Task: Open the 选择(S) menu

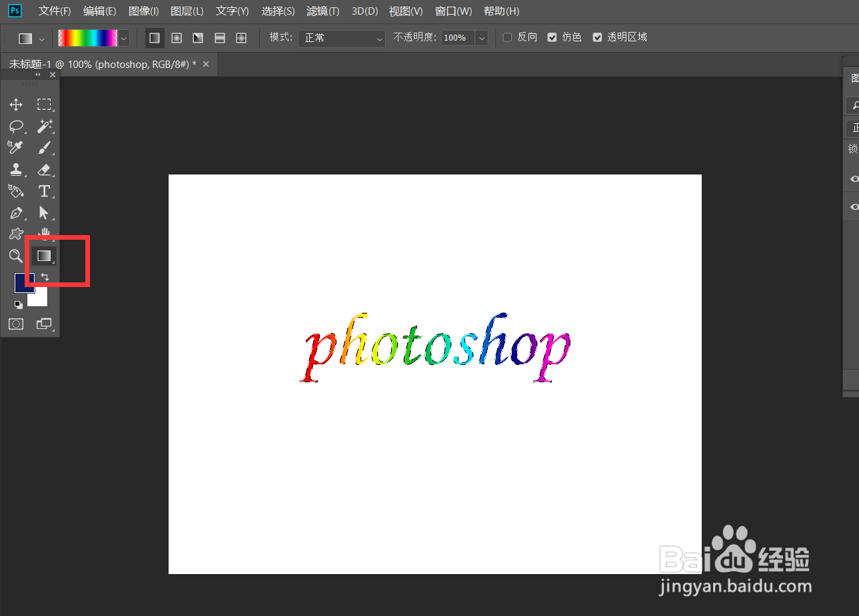Action: tap(278, 11)
